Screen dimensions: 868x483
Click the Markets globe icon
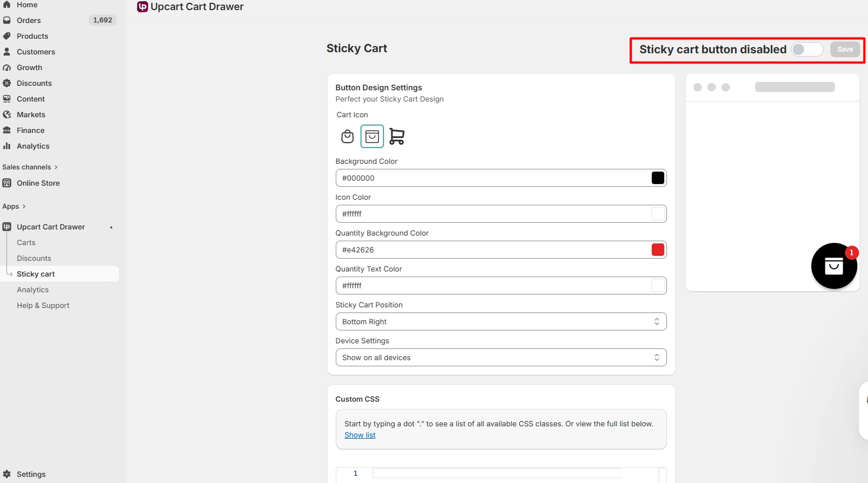(7, 114)
